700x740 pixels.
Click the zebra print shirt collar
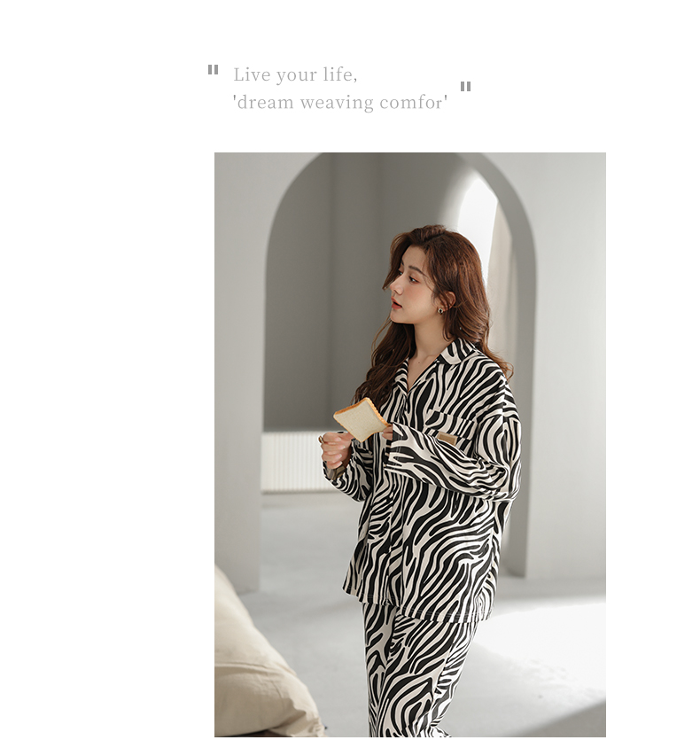(x=444, y=361)
